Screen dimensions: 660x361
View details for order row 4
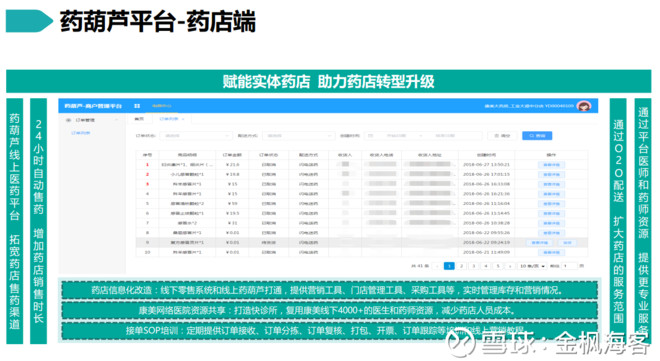click(x=551, y=194)
